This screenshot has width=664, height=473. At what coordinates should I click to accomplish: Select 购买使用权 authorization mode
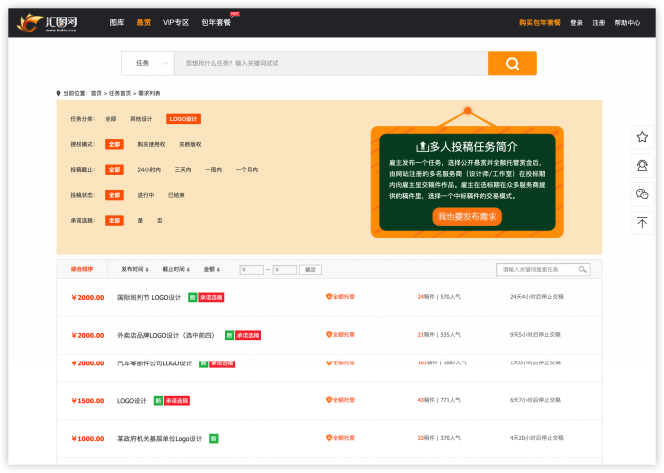click(x=151, y=144)
